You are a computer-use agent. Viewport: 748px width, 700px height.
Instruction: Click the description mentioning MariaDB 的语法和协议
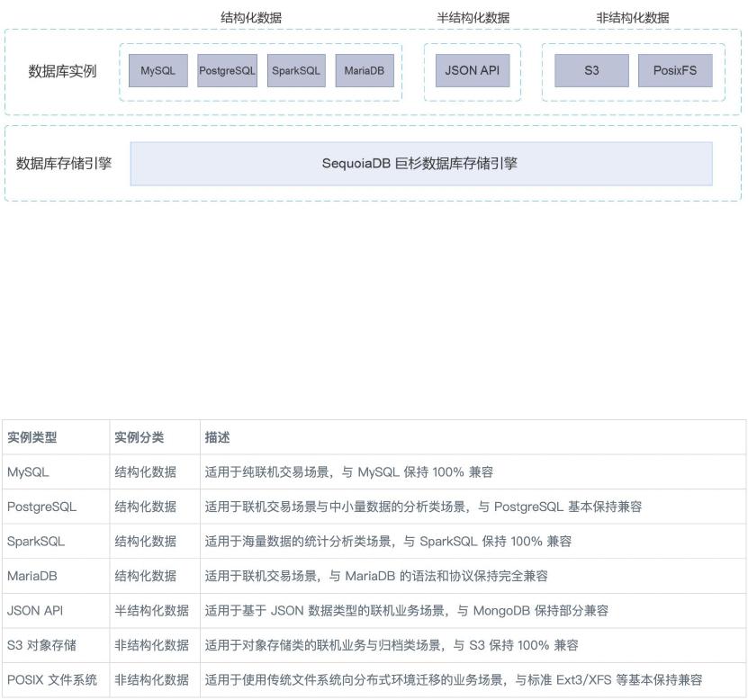click(376, 576)
